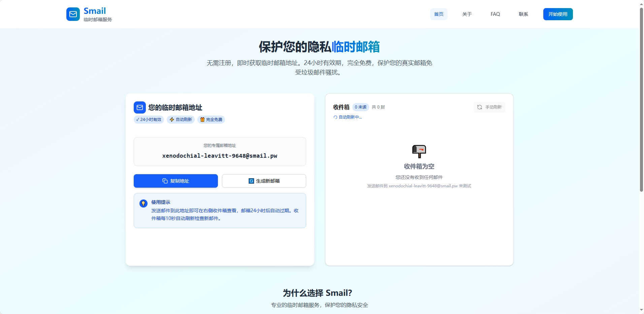Screen dimensions: 644x314
Task: Click the gift icon on the 完全免费 badge
Action: tap(202, 119)
